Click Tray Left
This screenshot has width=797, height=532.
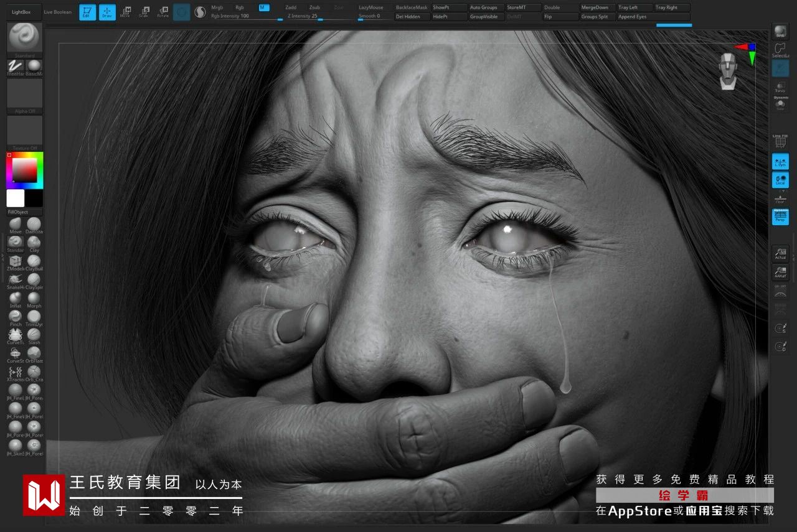coord(634,7)
